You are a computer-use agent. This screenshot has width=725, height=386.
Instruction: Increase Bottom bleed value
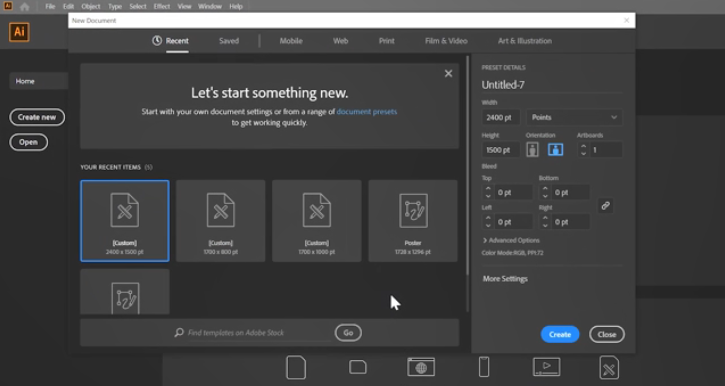click(545, 189)
